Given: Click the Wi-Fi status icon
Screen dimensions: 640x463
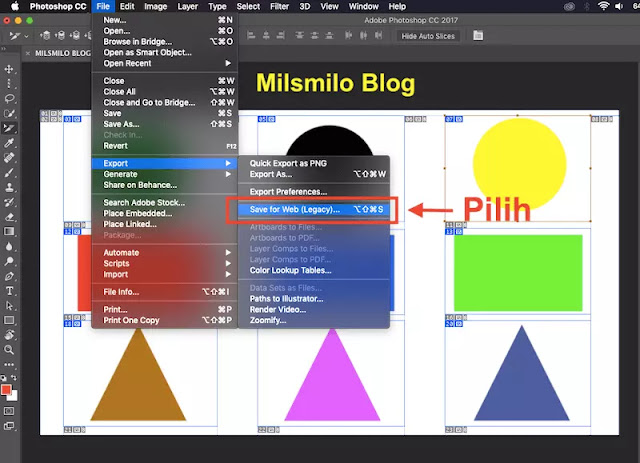Looking at the screenshot, I should (603, 7).
